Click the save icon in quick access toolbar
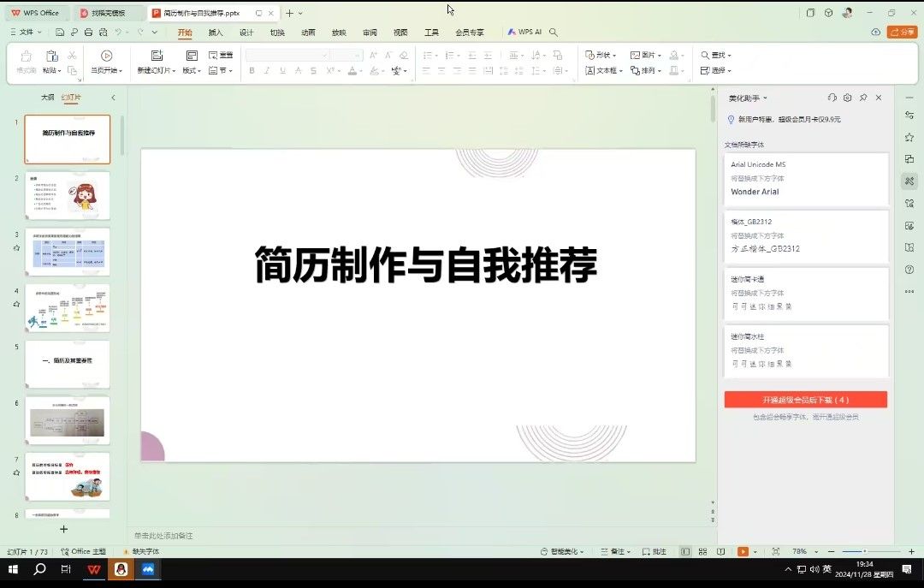Viewport: 924px width, 588px height. click(60, 33)
